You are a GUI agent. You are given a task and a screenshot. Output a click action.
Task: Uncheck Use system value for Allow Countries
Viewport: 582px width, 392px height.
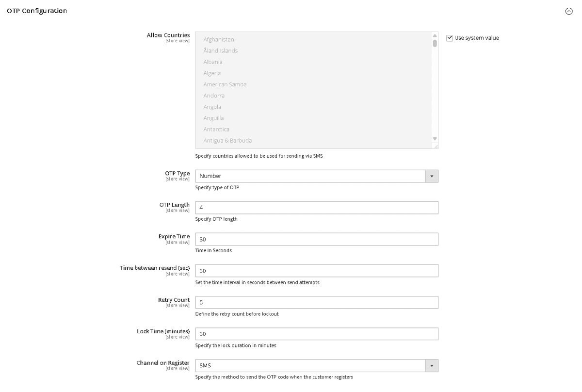coord(449,37)
